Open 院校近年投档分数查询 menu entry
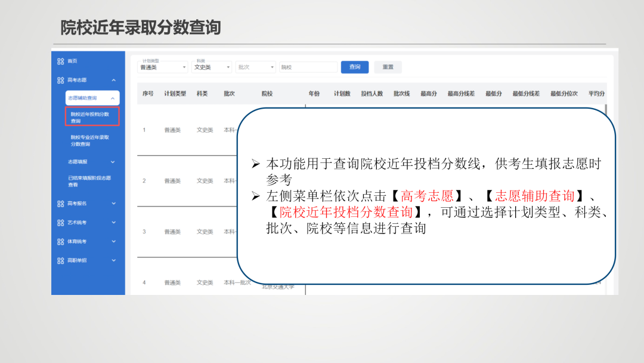 tap(92, 117)
